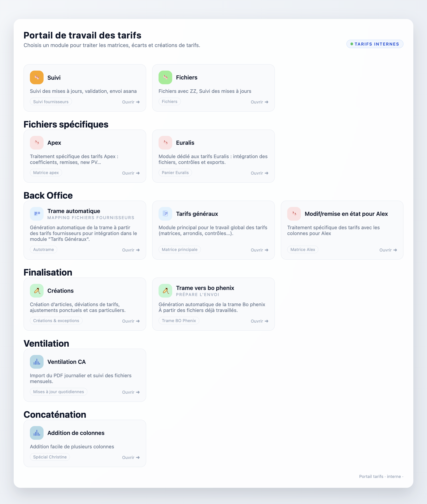
Task: Open Modif/remise en état pour Alex
Action: point(388,250)
